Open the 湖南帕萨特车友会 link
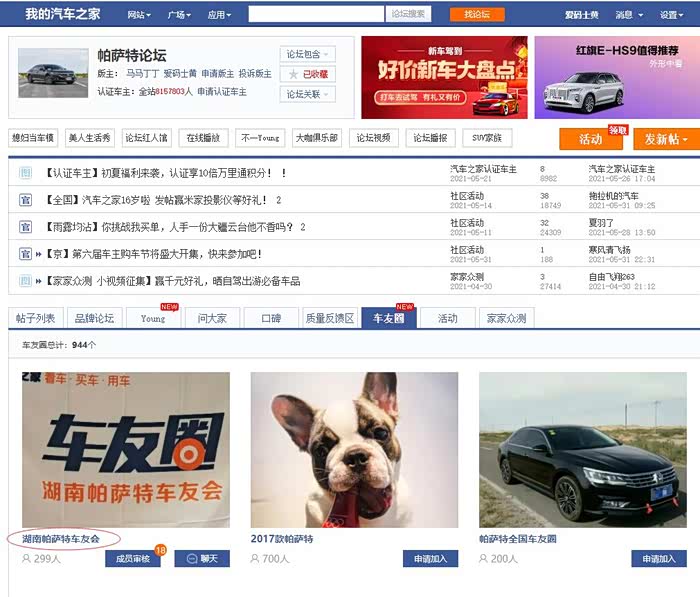 [x=62, y=539]
